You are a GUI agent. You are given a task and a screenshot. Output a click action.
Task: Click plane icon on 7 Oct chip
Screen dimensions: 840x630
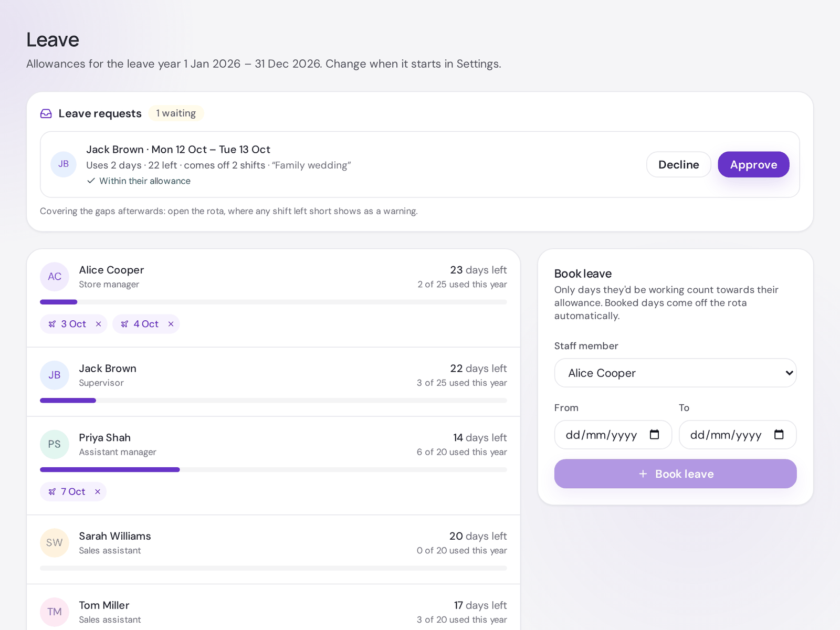click(52, 492)
